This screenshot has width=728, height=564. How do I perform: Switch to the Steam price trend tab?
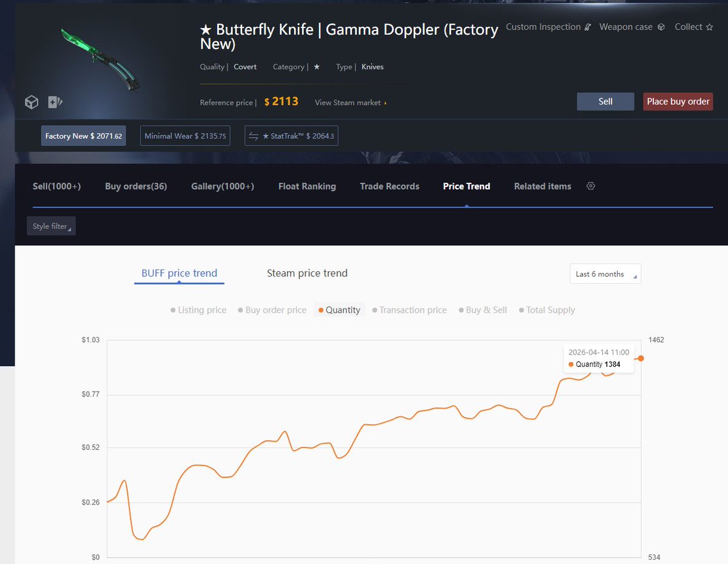pos(306,273)
